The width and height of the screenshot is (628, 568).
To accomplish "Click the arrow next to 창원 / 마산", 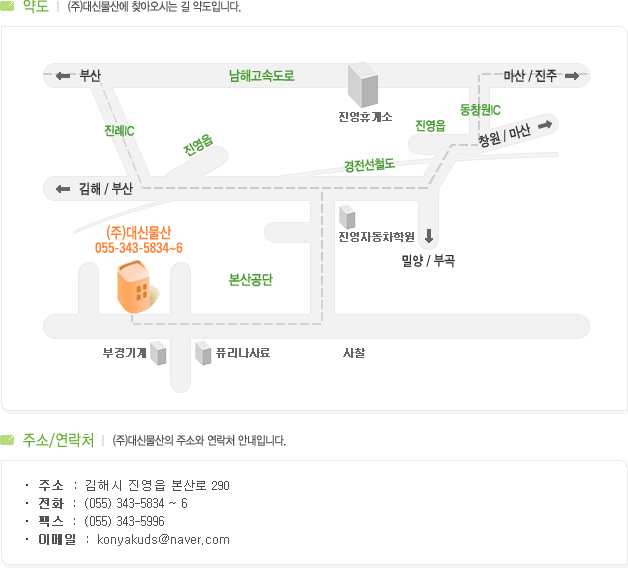I will pyautogui.click(x=545, y=125).
